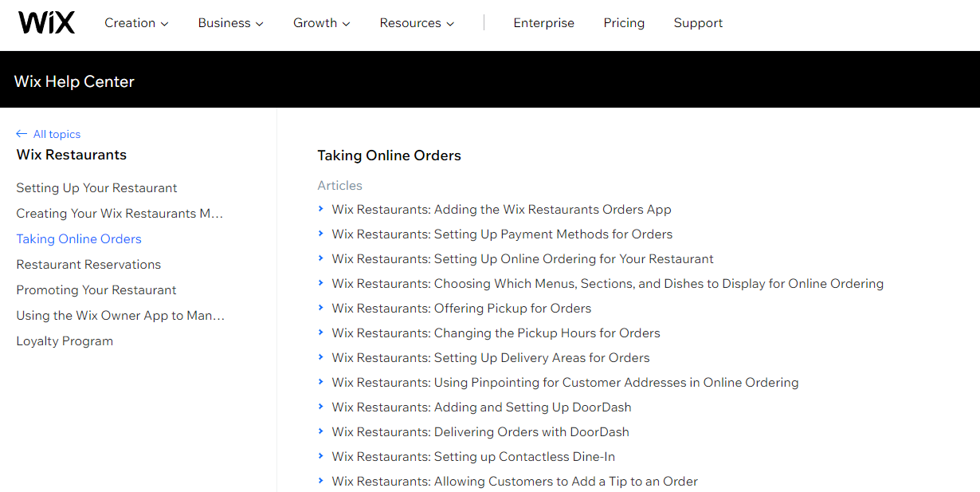Open Using the Wix Owner App topic
Screen dimensions: 980x492
120,316
